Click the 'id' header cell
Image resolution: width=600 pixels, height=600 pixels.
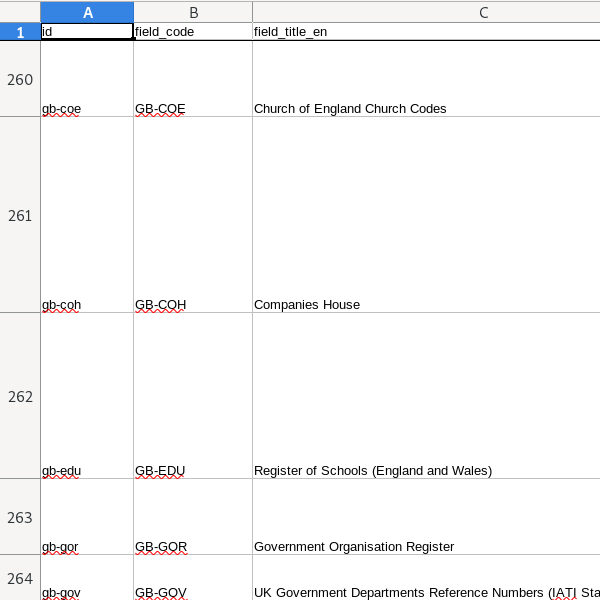coord(87,31)
